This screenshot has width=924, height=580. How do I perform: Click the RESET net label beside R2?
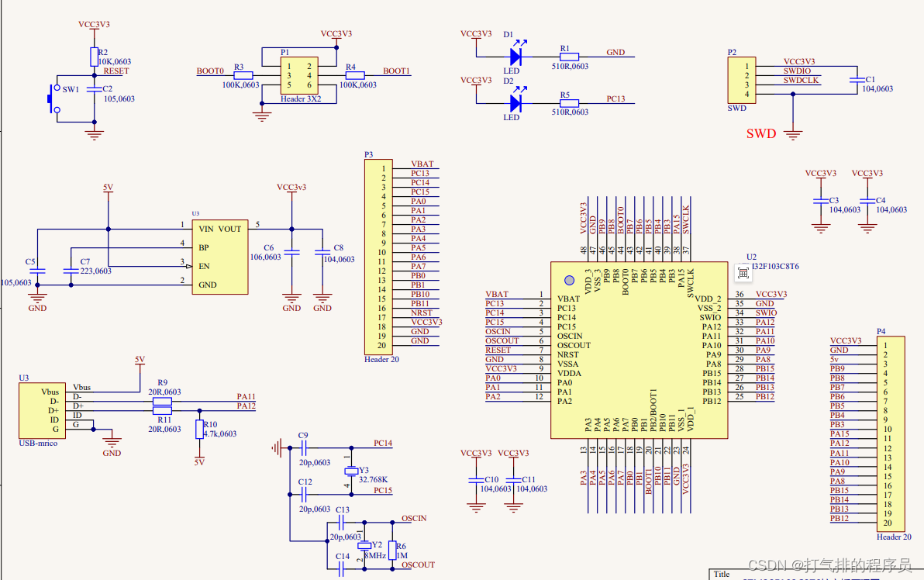(x=116, y=71)
